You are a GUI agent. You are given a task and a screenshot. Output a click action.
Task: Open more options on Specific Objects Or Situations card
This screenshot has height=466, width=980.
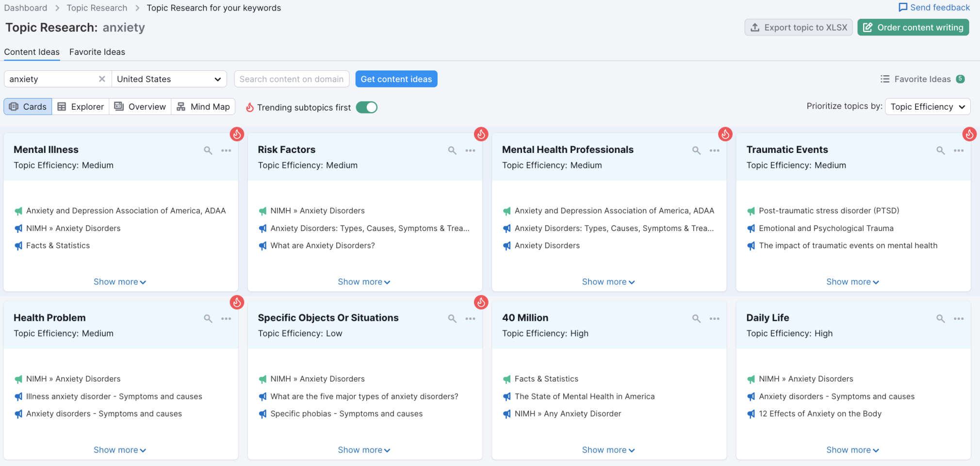470,318
